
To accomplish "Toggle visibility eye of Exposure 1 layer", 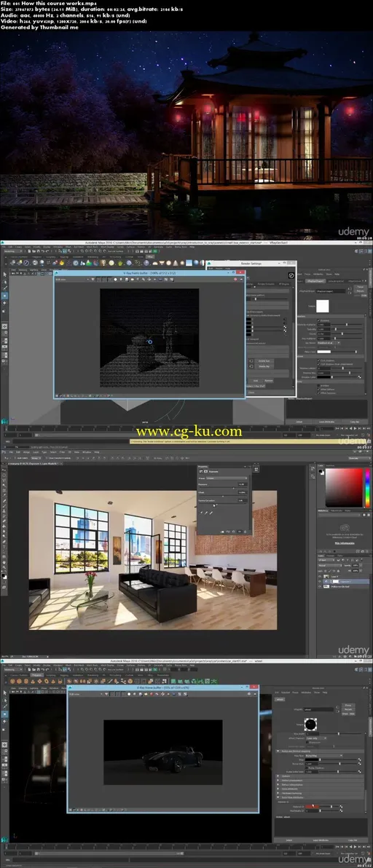I will pyautogui.click(x=321, y=582).
